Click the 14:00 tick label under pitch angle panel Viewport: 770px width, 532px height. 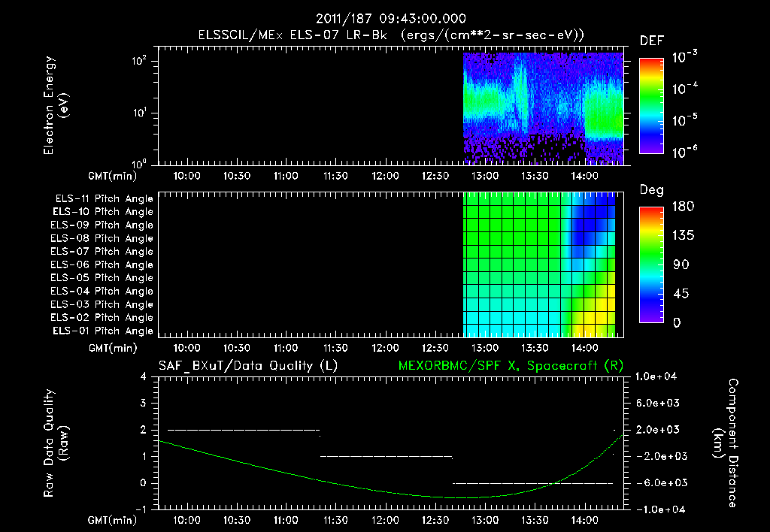tap(584, 348)
